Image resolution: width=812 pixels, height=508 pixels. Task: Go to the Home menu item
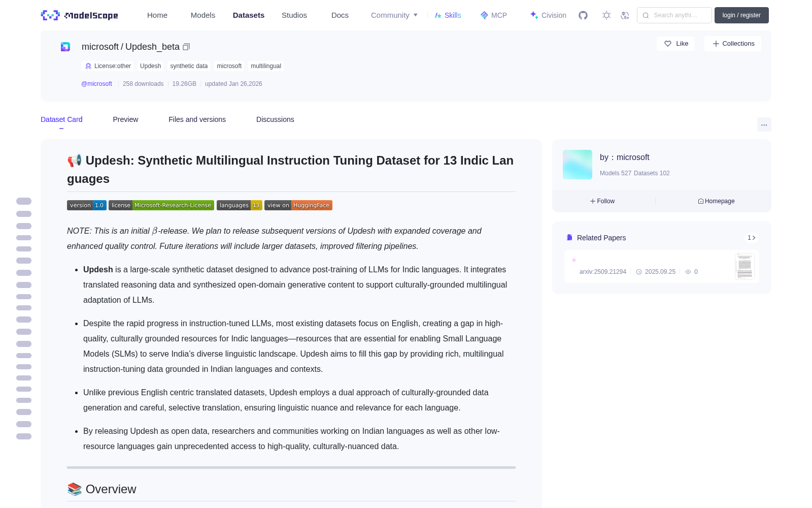(x=157, y=15)
